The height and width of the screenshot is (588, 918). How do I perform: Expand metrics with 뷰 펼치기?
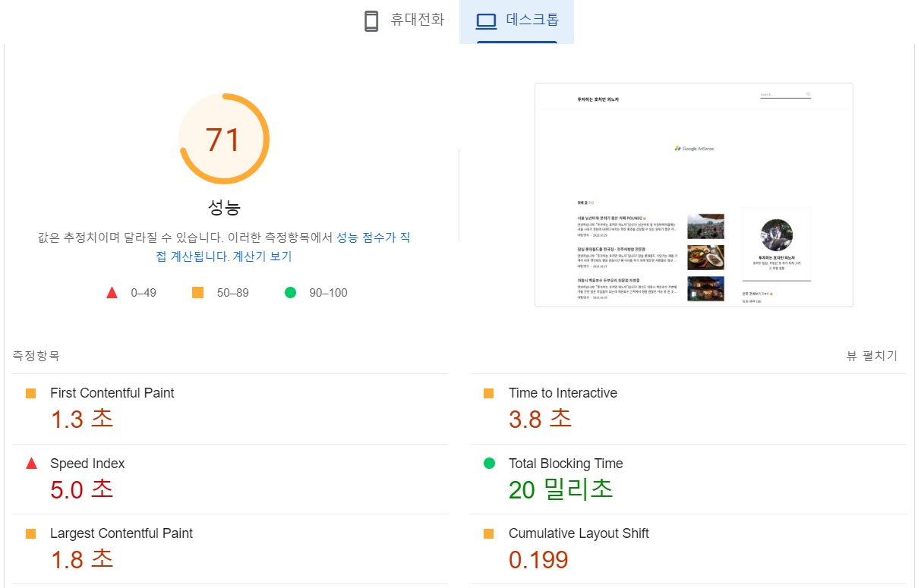872,356
